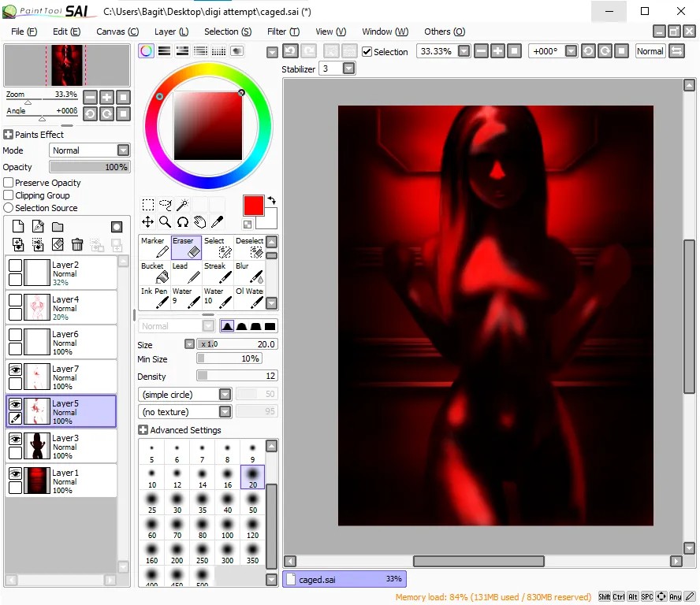This screenshot has width=700, height=605.
Task: Adjust the layer Opacity slider
Action: pos(90,167)
